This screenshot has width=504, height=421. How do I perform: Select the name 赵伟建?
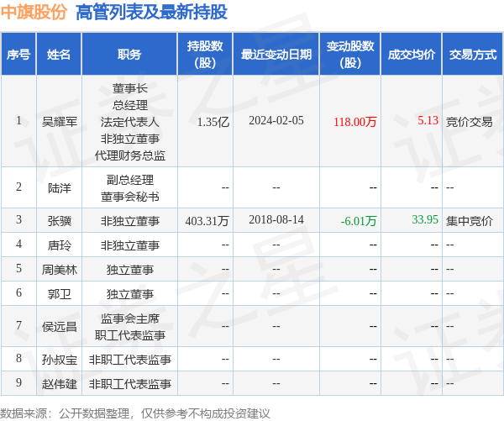(59, 384)
